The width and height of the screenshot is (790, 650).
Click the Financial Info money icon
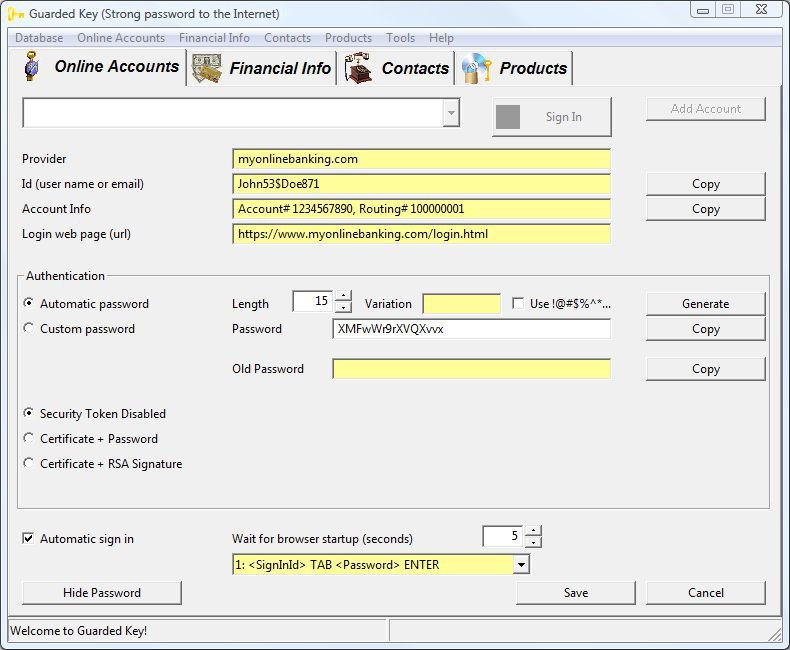(x=207, y=68)
